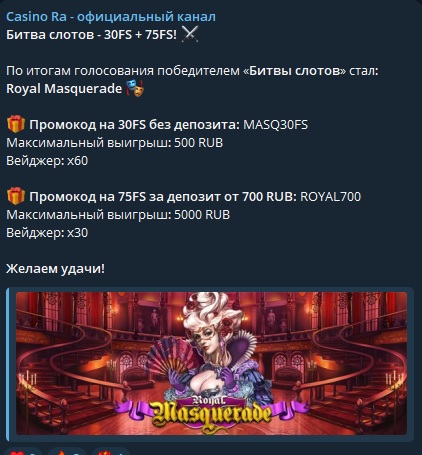Copy the ROYAL700 promo code
This screenshot has height=455, width=422.
coord(330,197)
